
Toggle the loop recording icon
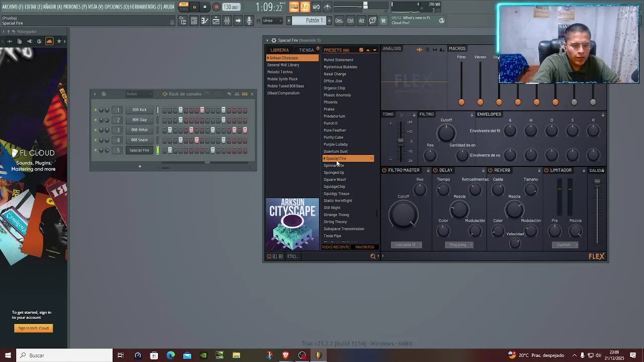pos(316,7)
